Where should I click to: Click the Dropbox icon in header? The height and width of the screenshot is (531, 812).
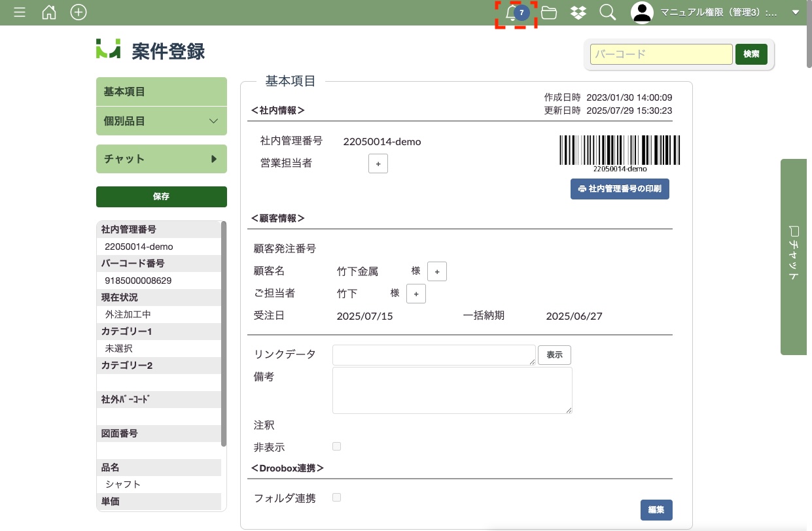[x=578, y=12]
